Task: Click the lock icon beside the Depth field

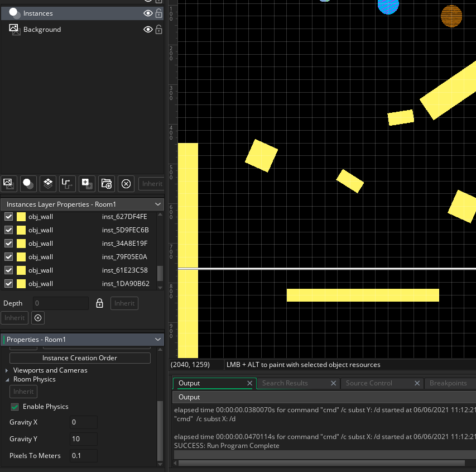Action: tap(99, 303)
